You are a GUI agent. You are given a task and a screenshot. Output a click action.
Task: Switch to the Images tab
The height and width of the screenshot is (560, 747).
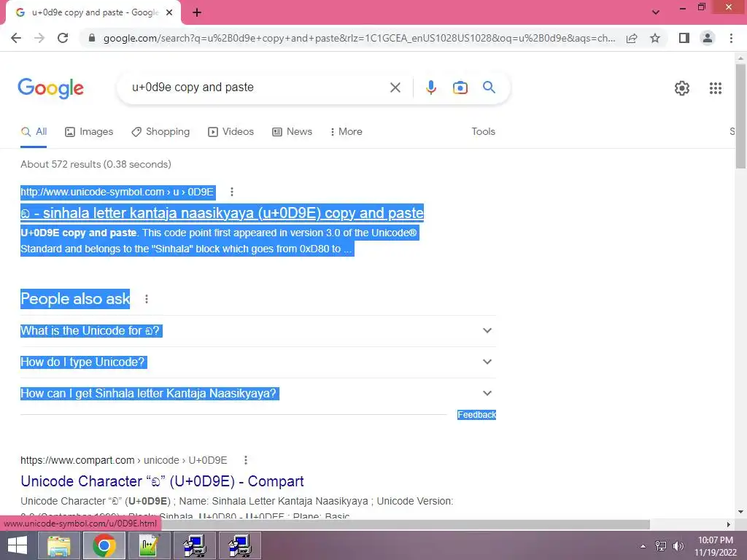(89, 132)
